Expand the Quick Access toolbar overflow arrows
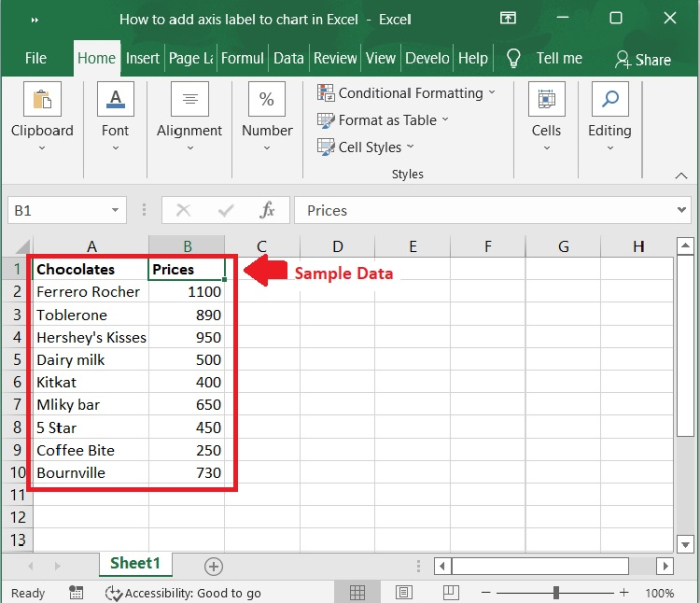Screen dimensions: 700x603 (35, 20)
